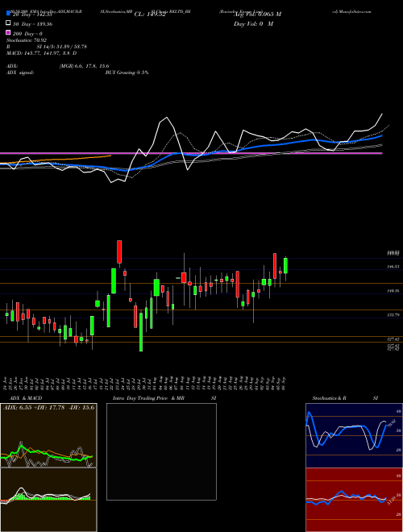This screenshot has width=403, height=532.
Task: Click the empty intraday trading price box
Action: (x=161, y=451)
